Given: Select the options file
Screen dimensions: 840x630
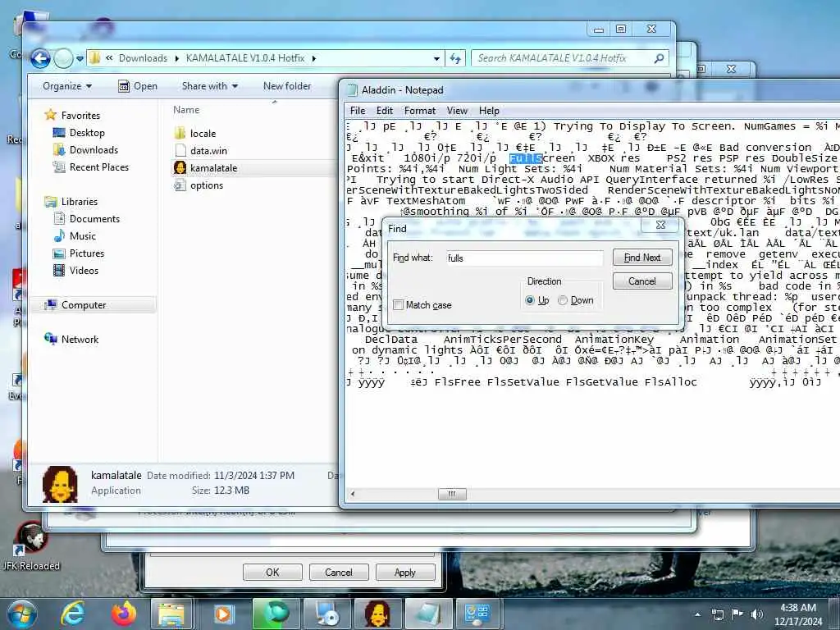Looking at the screenshot, I should (x=206, y=185).
